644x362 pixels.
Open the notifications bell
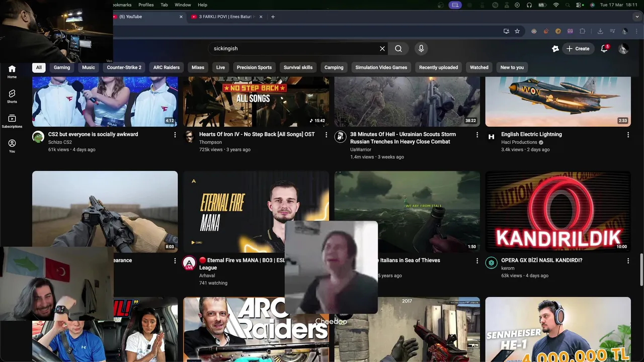click(x=605, y=49)
